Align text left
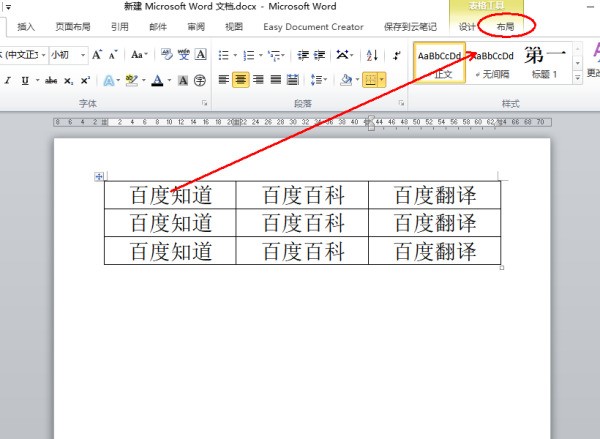600x439 pixels. tap(223, 80)
